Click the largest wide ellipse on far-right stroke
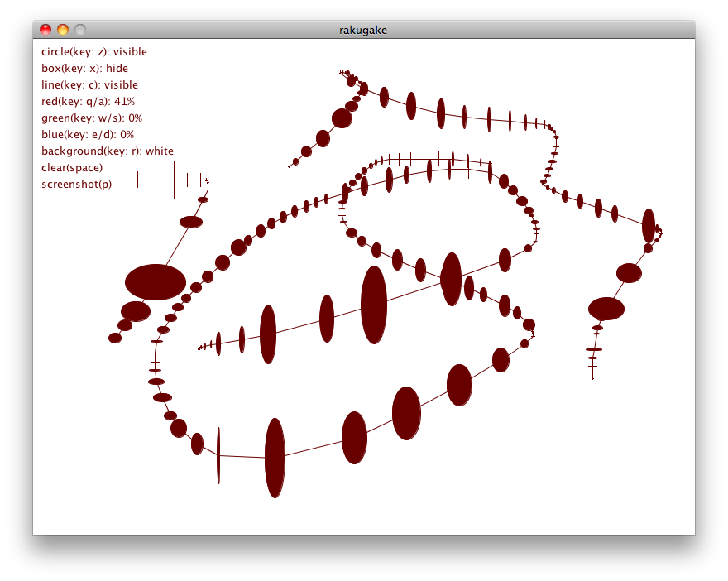 606,309
